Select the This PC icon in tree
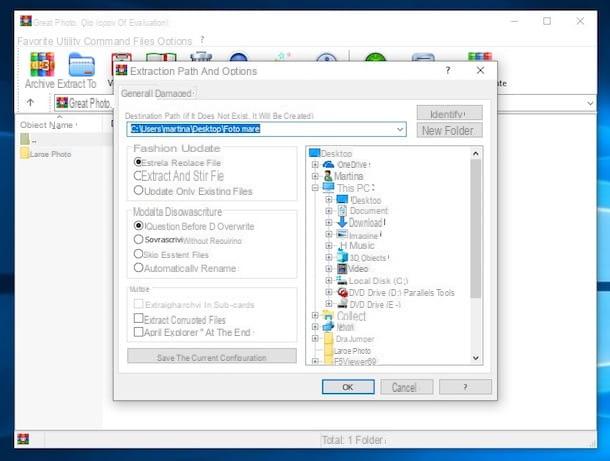The width and height of the screenshot is (610, 461). (328, 188)
